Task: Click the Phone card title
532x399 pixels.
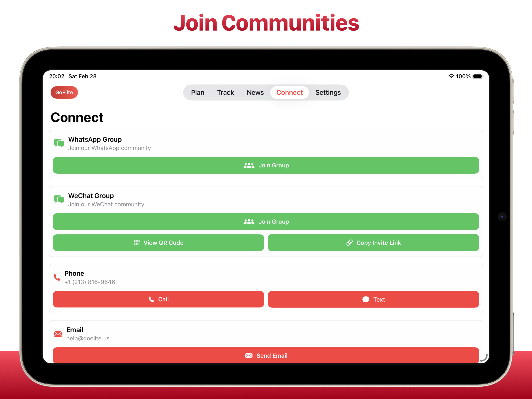Action: pos(74,274)
